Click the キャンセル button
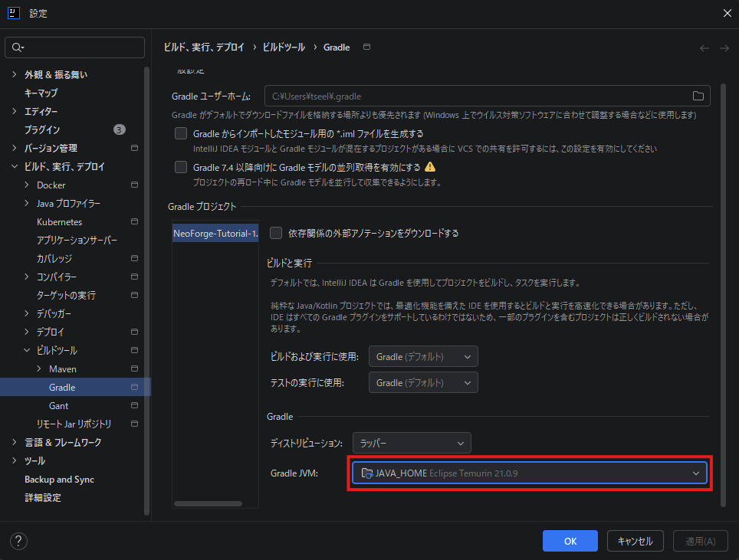Screen dimensions: 739x560 point(635,541)
